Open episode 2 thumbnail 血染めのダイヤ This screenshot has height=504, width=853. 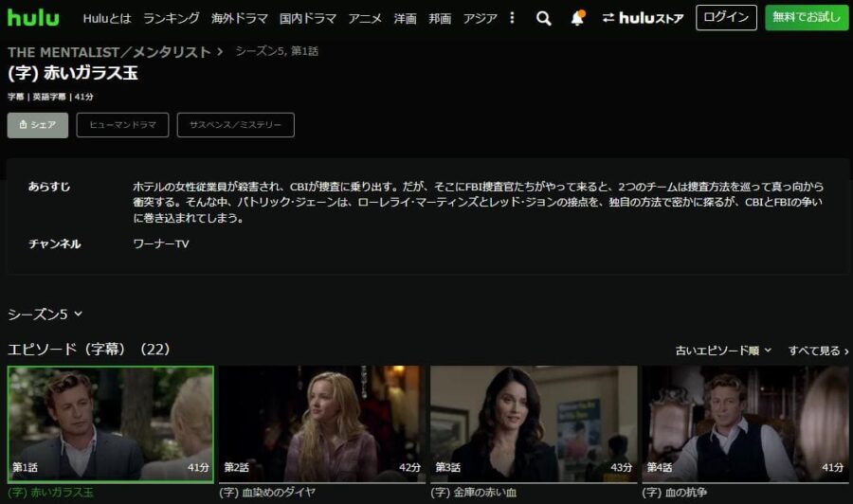pos(323,423)
